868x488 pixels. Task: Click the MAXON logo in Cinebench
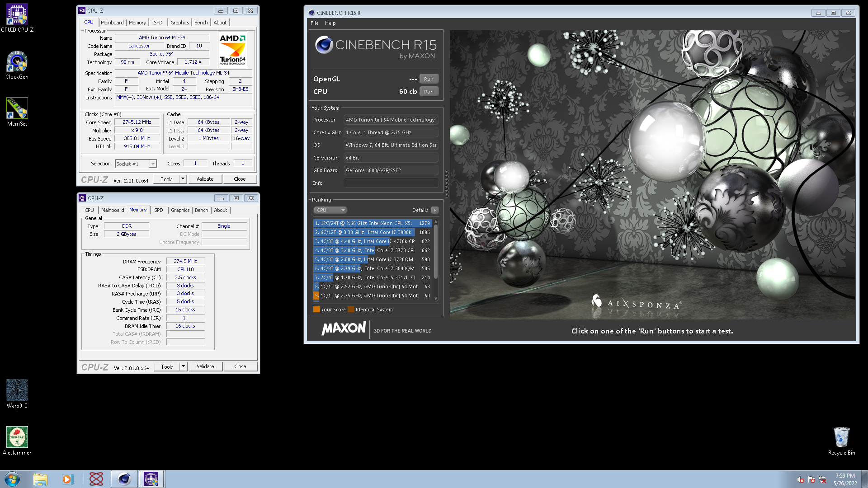pyautogui.click(x=344, y=328)
